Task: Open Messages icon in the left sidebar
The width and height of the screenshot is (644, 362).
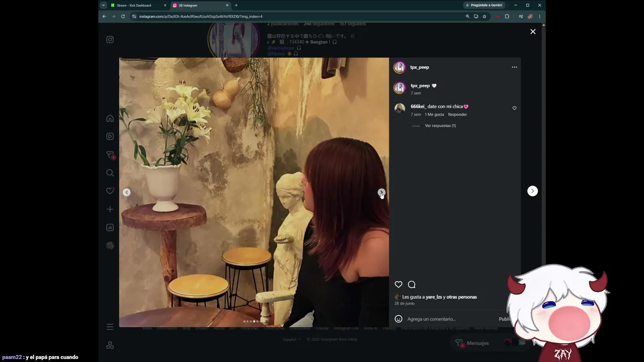Action: (x=110, y=155)
